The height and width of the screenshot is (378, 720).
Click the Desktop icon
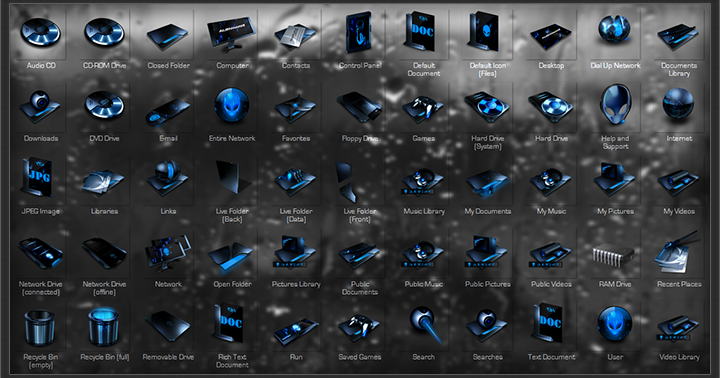(550, 37)
